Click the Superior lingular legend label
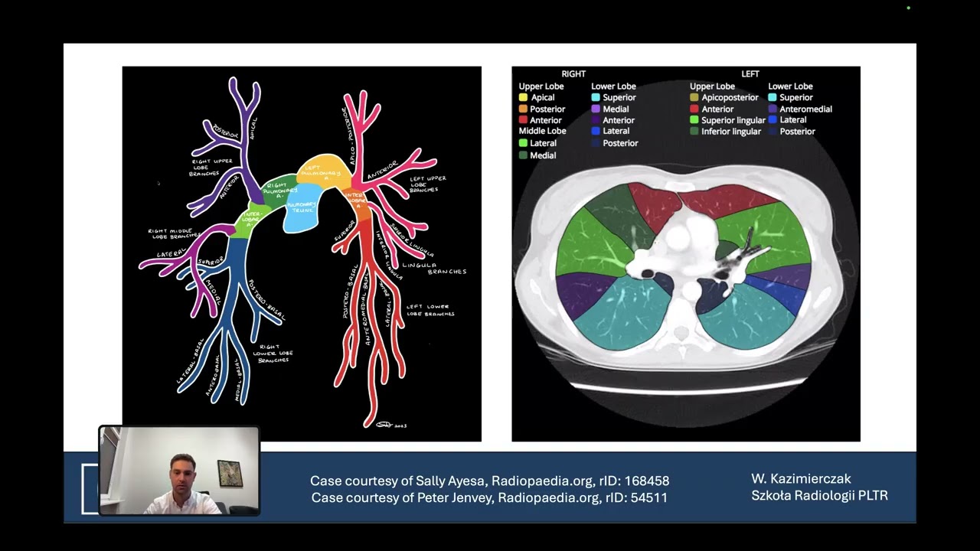980x551 pixels. pos(733,120)
